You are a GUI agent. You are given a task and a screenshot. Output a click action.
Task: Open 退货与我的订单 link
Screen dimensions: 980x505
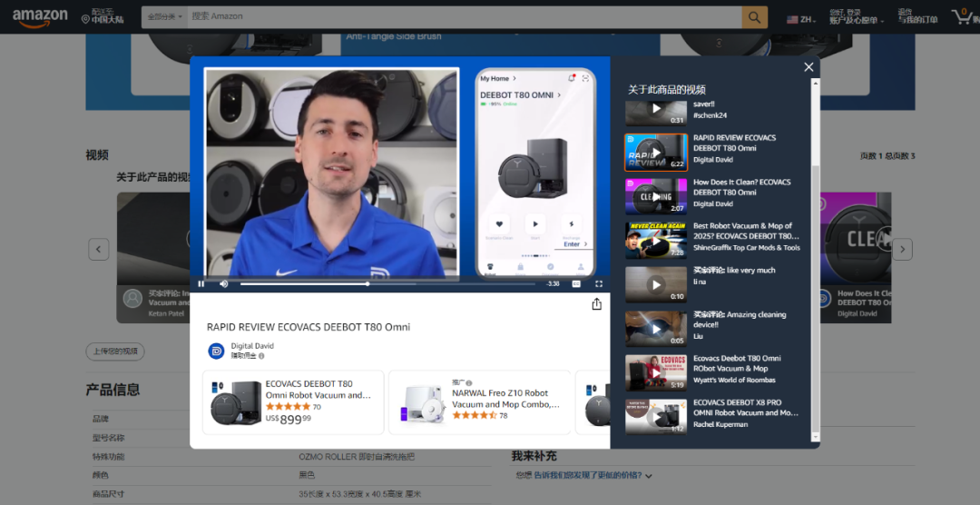[917, 17]
